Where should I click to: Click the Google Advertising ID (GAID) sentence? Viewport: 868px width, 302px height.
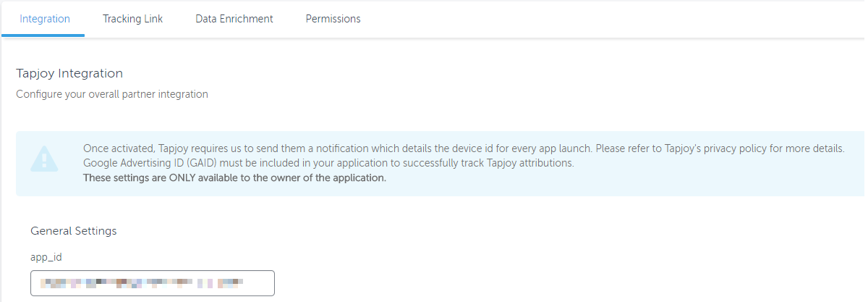click(328, 163)
